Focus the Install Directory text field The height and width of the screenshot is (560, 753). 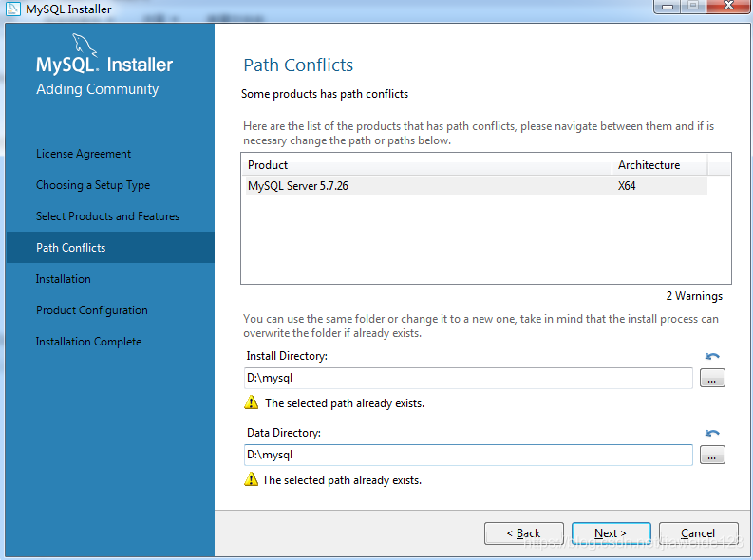(468, 378)
